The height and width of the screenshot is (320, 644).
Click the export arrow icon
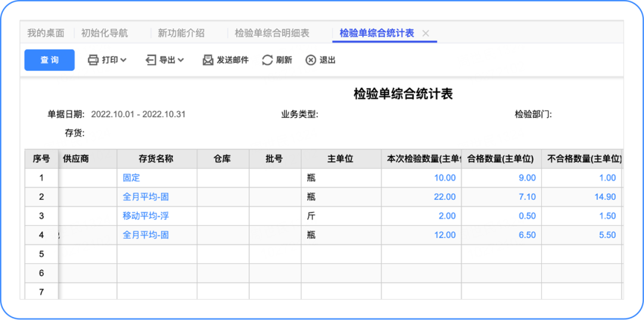click(151, 60)
